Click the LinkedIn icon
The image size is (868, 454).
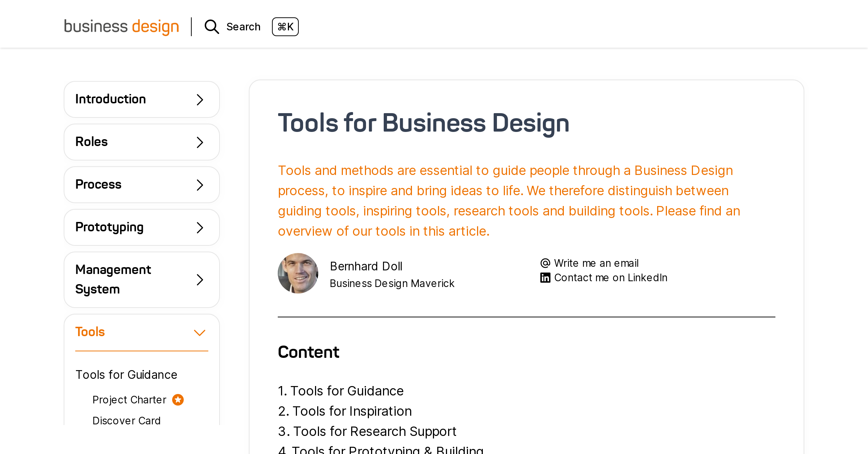coord(545,278)
